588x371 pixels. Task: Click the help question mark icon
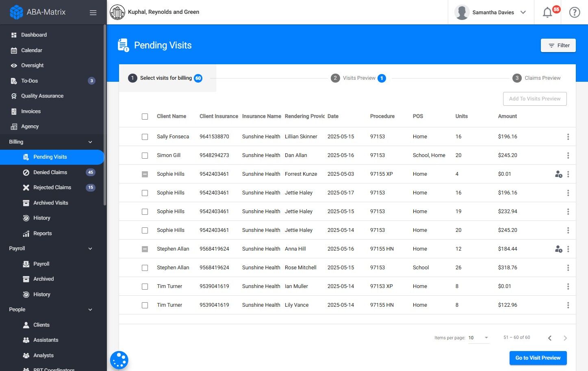[575, 12]
